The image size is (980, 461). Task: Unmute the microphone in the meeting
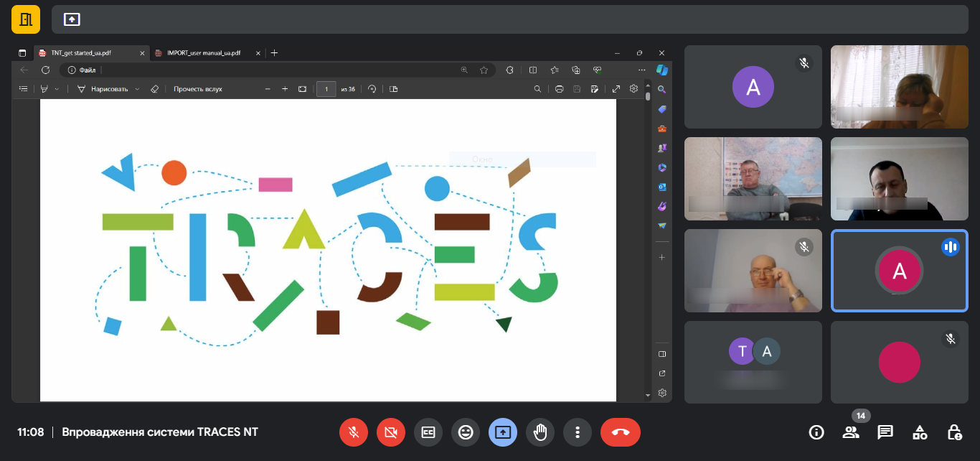click(354, 432)
